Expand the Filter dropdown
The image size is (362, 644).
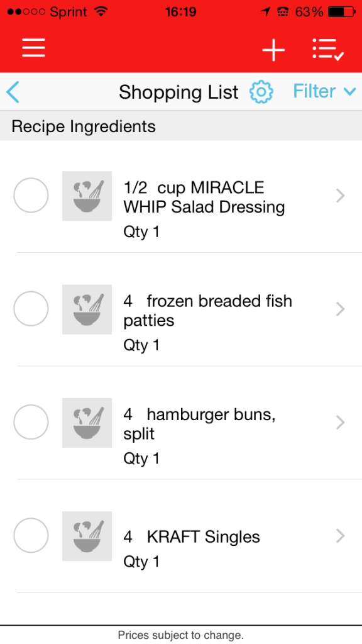click(x=324, y=91)
